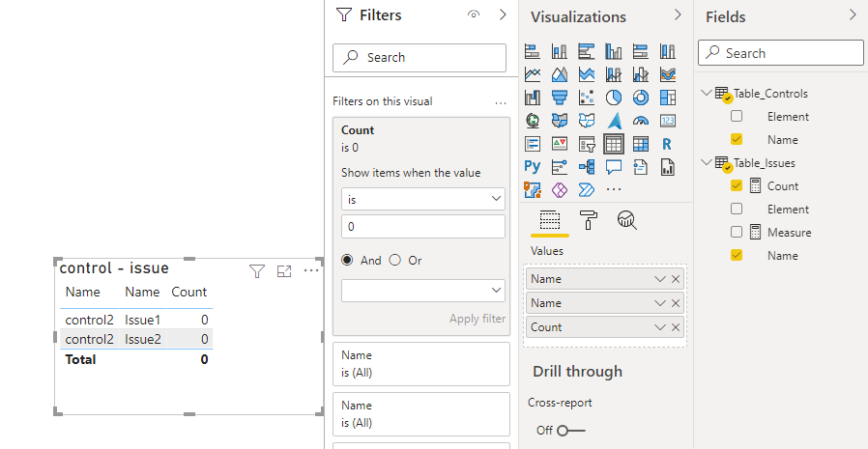868x449 pixels.
Task: Select the Donut chart visual
Action: pyautogui.click(x=641, y=98)
